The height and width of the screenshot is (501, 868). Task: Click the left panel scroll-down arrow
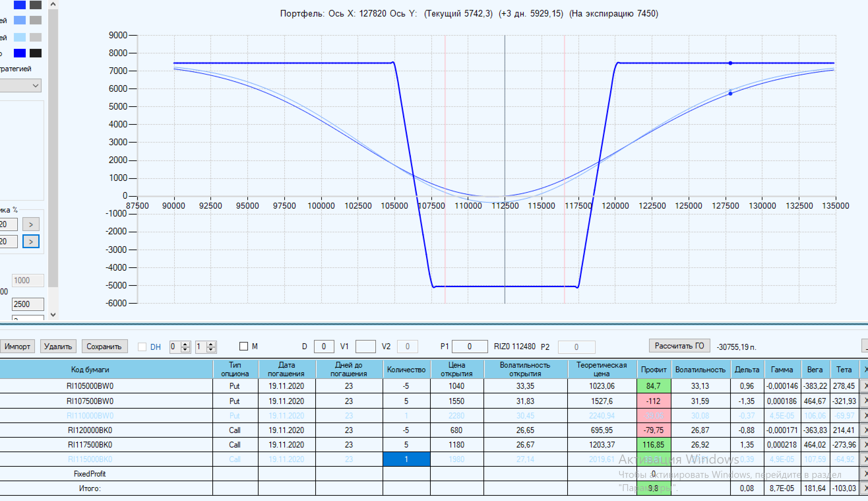pyautogui.click(x=53, y=315)
